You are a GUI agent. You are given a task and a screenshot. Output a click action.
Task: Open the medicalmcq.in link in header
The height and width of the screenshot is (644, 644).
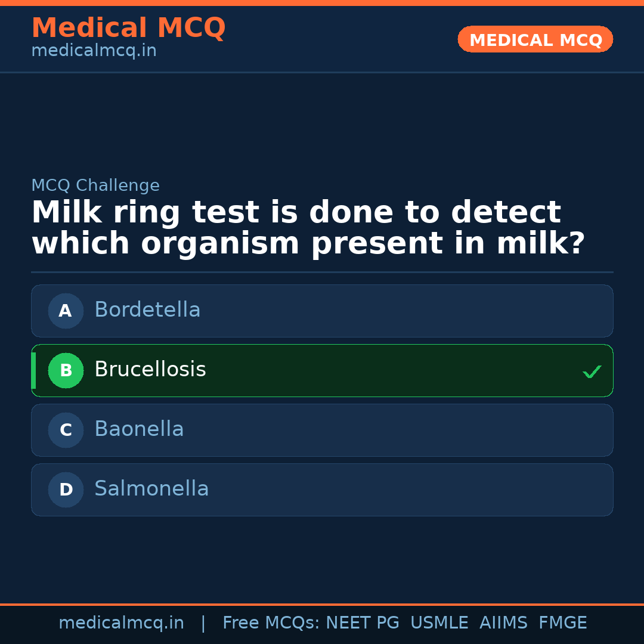(x=94, y=51)
